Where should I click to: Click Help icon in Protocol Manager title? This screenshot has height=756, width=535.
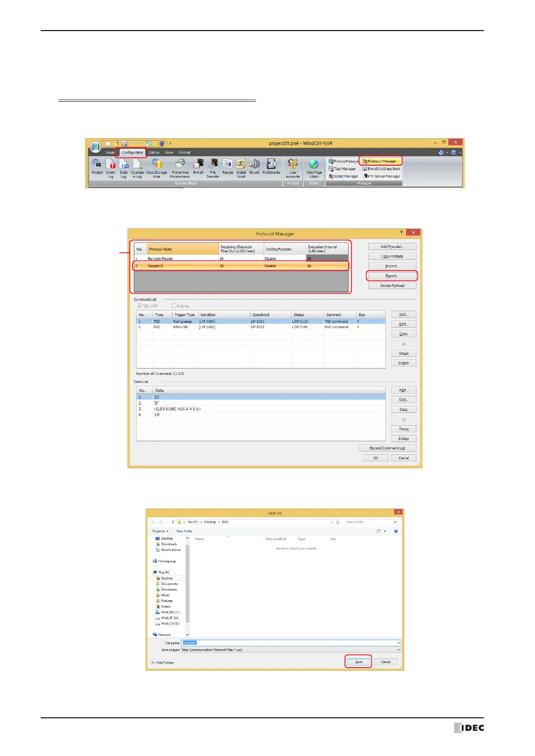[402, 232]
